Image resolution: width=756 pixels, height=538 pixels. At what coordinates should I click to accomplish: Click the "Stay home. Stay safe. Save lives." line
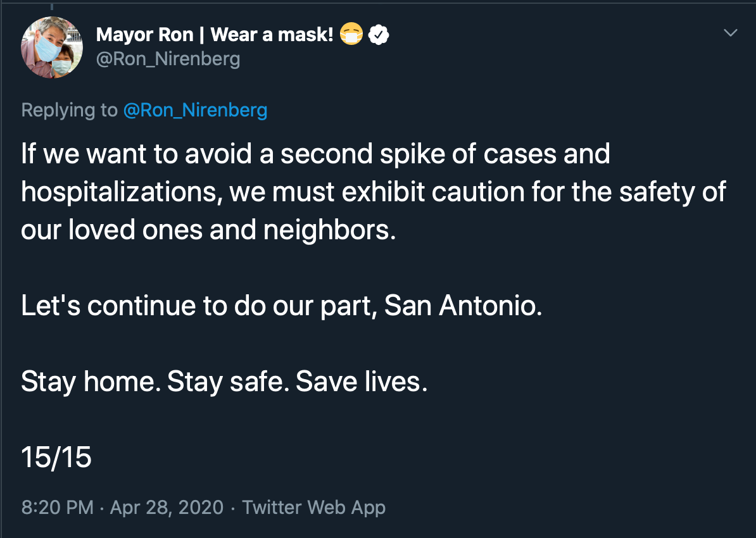click(224, 382)
